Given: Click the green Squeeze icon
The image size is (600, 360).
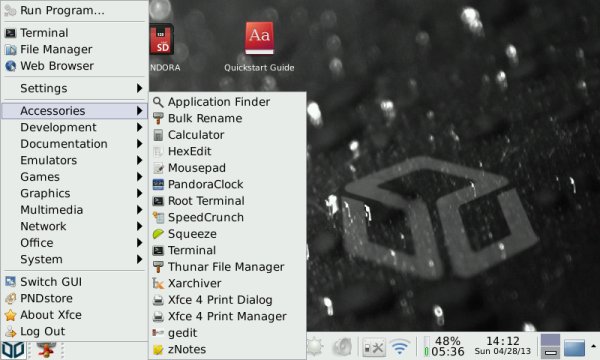Looking at the screenshot, I should [158, 234].
